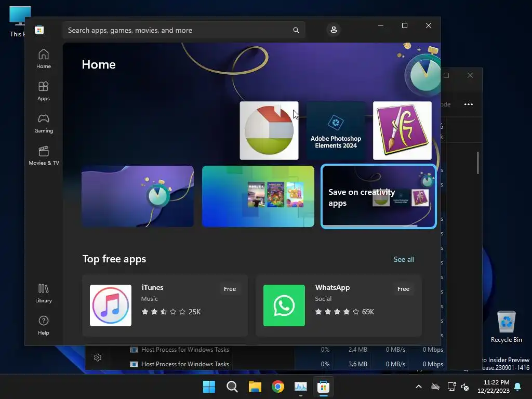Click Free button on WhatsApp card
The image size is (532, 399).
[x=403, y=289]
